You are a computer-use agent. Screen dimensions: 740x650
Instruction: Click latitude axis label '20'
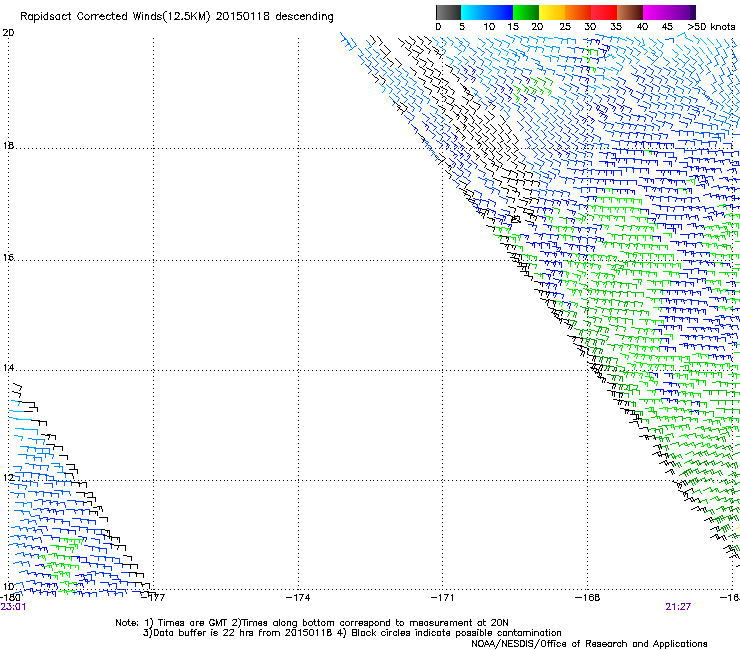pyautogui.click(x=8, y=33)
